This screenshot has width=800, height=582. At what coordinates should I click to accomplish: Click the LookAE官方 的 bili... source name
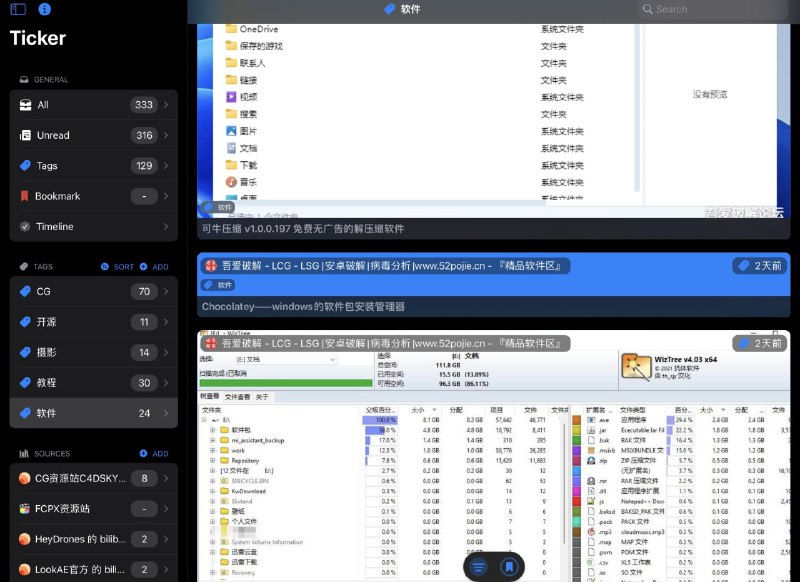(x=80, y=569)
